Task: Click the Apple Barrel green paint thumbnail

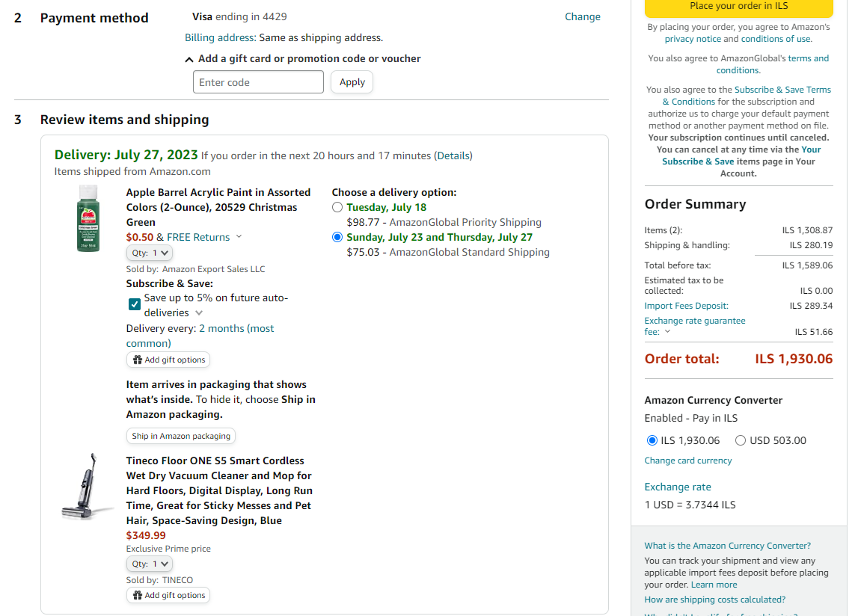Action: coord(88,218)
